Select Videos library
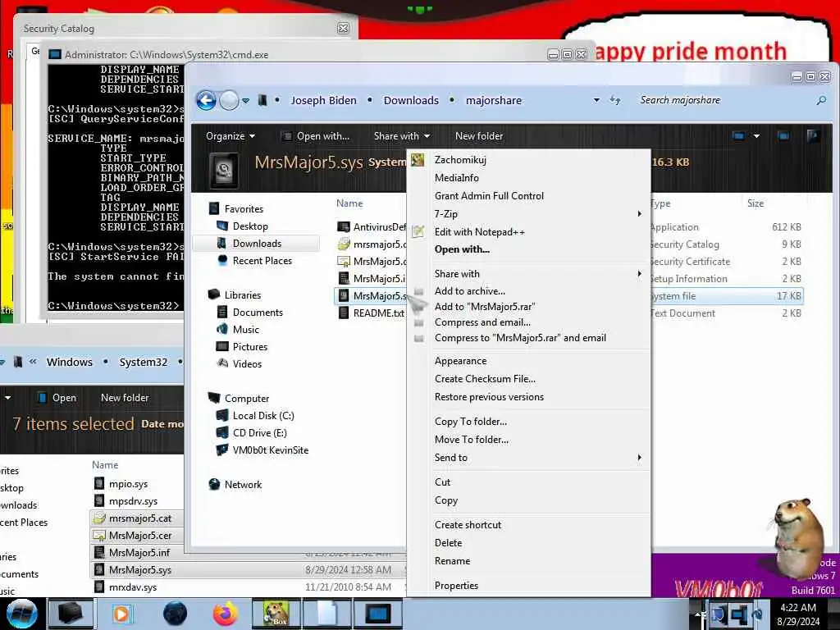Viewport: 840px width, 630px height. 247,363
